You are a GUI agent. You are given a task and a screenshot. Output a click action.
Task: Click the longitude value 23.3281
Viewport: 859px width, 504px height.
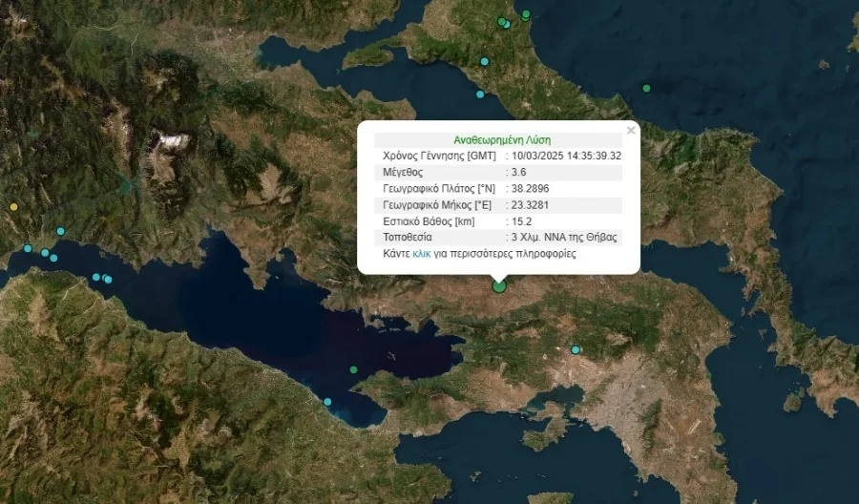[531, 205]
